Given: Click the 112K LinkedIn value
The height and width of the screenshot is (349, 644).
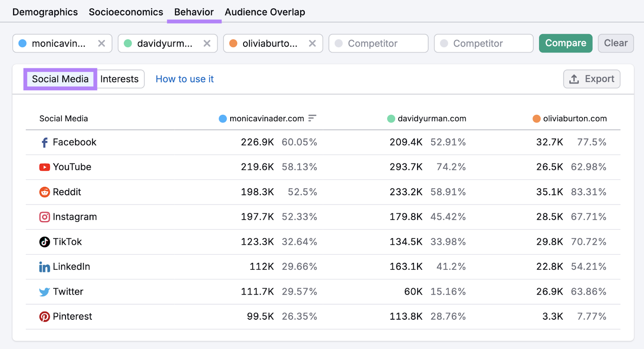Looking at the screenshot, I should [262, 266].
